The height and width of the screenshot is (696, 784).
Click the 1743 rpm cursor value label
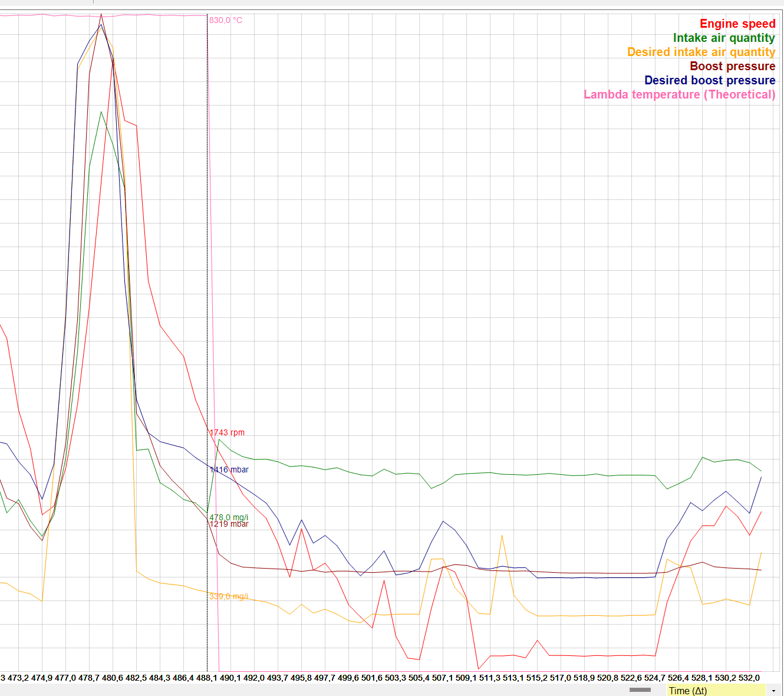point(228,432)
